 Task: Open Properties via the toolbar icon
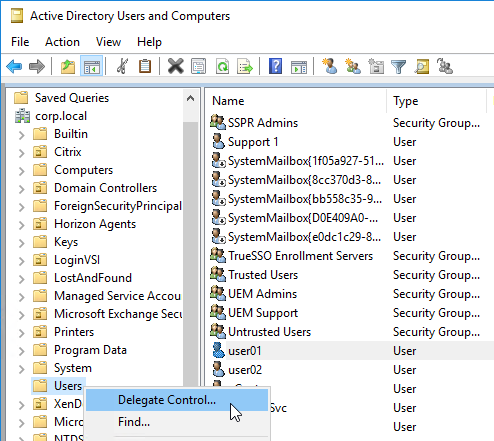pyautogui.click(x=199, y=66)
